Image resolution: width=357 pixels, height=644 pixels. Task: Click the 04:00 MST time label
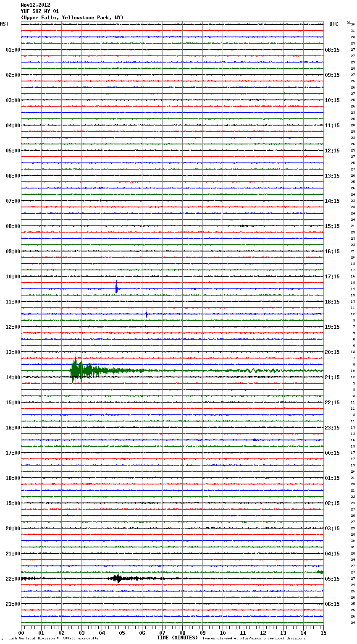pyautogui.click(x=13, y=126)
